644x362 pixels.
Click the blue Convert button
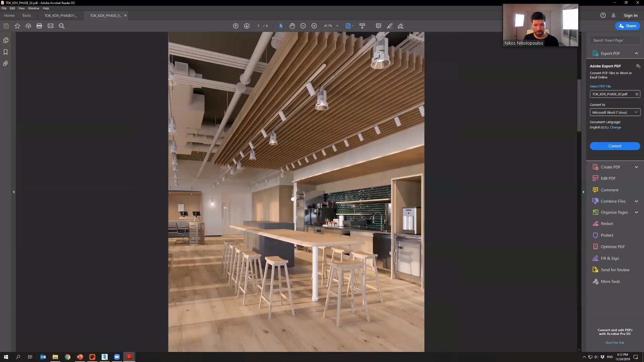coord(614,146)
